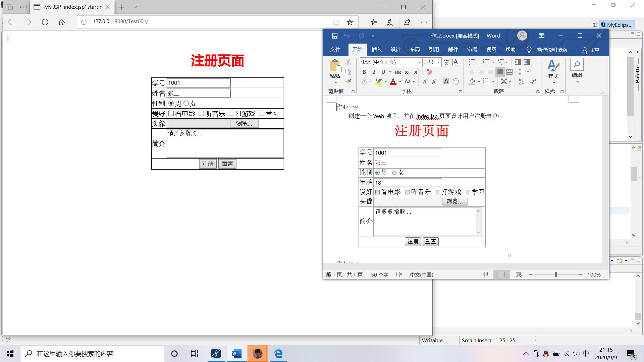Expand the font color dropdown arrow
This screenshot has width=644, height=362.
pyautogui.click(x=400, y=81)
